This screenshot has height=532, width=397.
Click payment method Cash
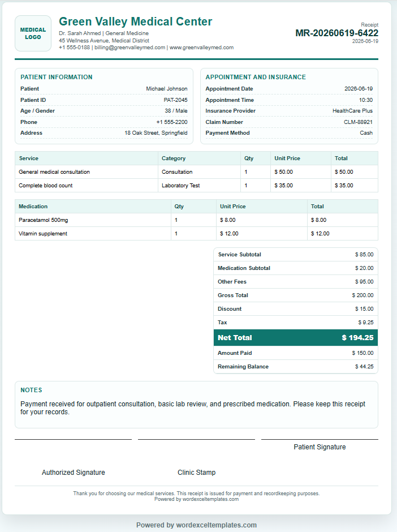pyautogui.click(x=366, y=132)
